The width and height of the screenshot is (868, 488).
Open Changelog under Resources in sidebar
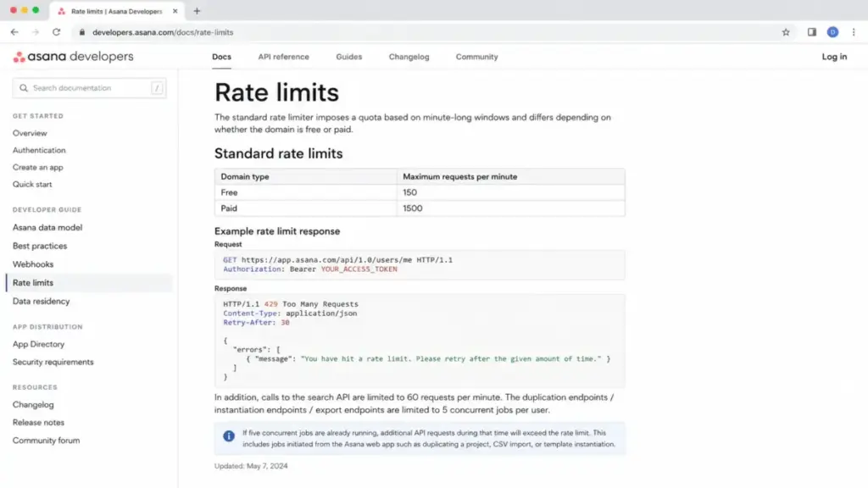[x=33, y=404]
